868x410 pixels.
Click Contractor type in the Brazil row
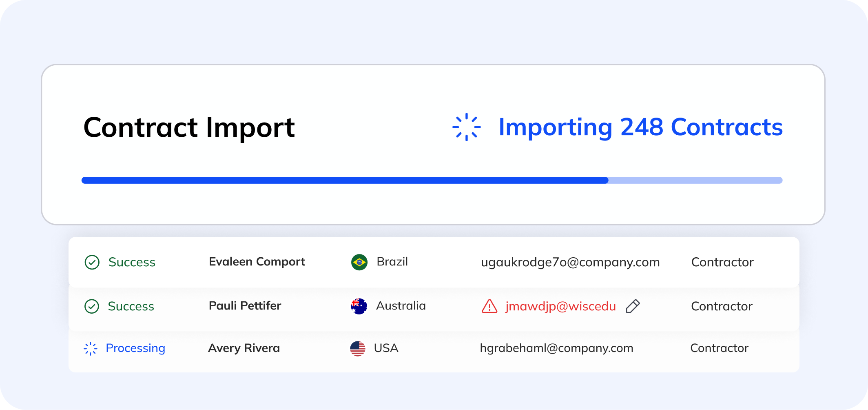722,262
